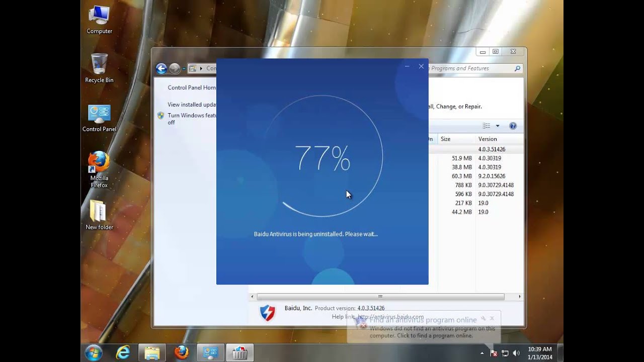Viewport: 644px width, 362px height.
Task: Click the shield icon beside Turn Windows features
Action: click(161, 115)
